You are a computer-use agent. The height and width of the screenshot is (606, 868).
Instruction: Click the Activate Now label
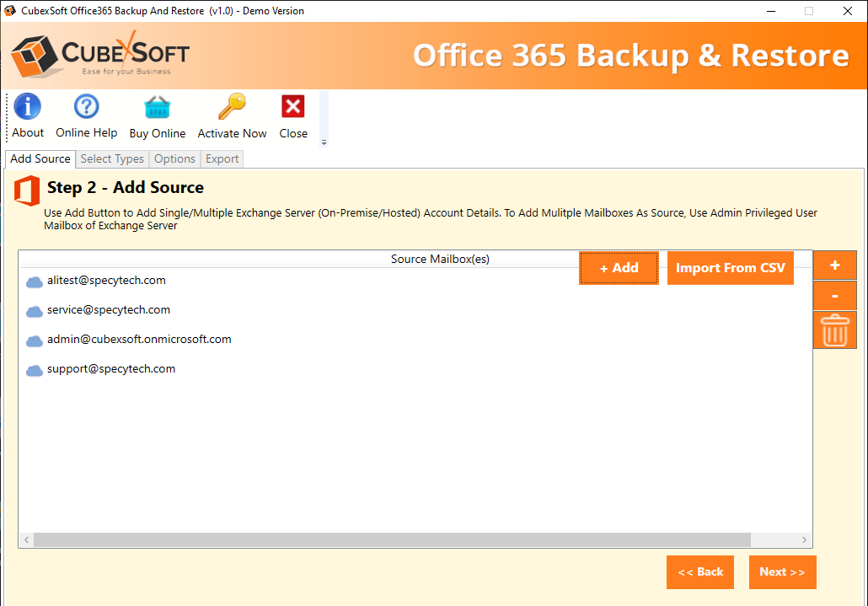[x=232, y=133]
